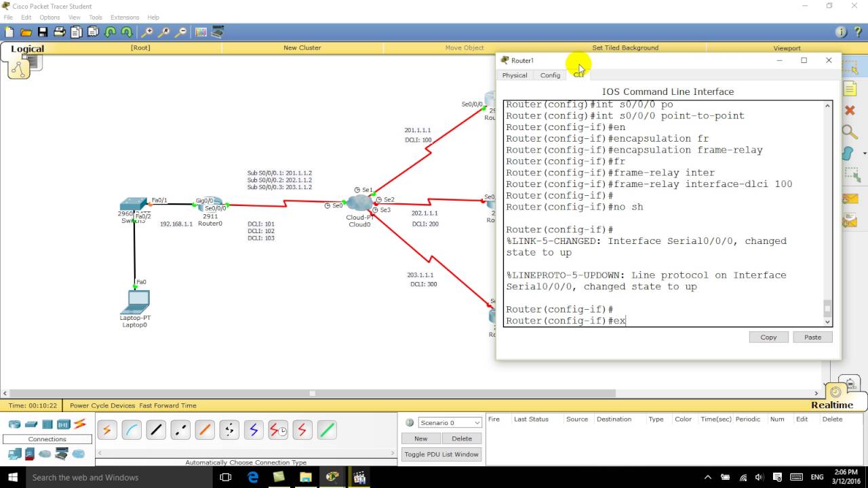
Task: Open the Options menu
Action: [x=50, y=17]
